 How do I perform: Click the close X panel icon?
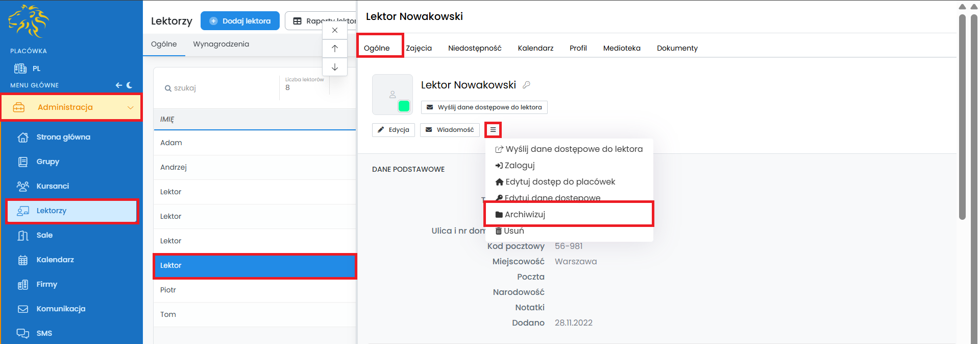click(x=335, y=30)
